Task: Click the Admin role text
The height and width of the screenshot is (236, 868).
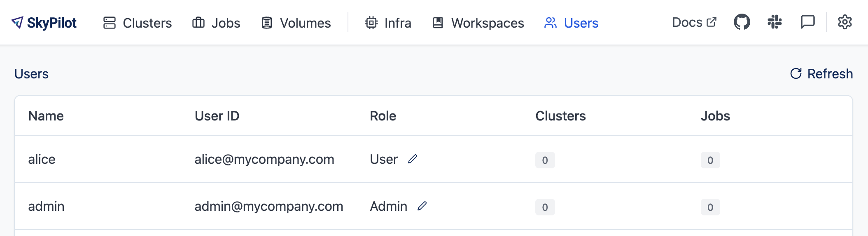Action: point(388,206)
